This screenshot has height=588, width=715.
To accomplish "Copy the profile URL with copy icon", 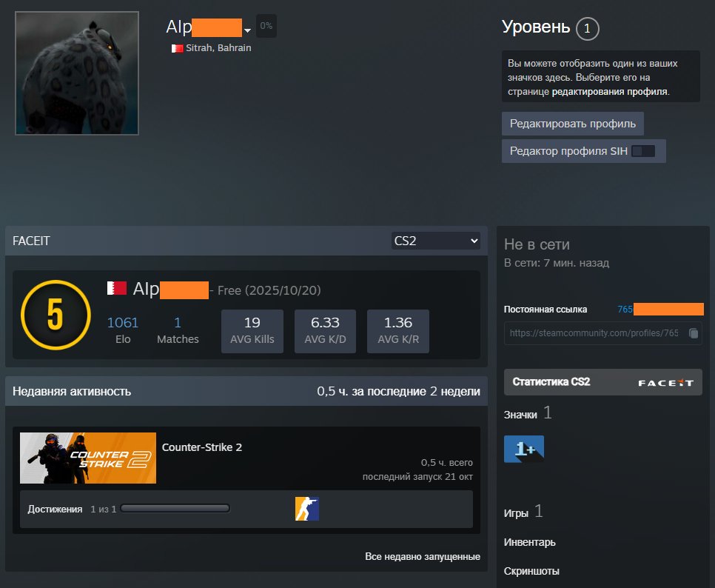I will point(693,333).
